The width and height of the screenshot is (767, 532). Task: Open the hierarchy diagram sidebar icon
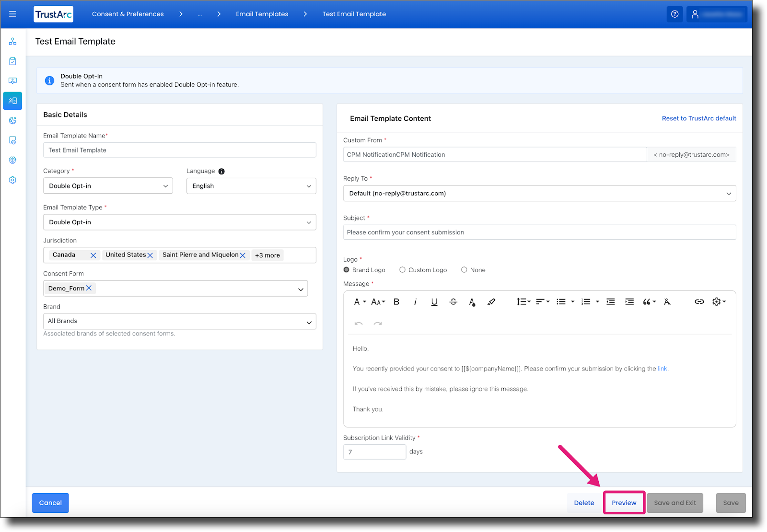tap(12, 42)
